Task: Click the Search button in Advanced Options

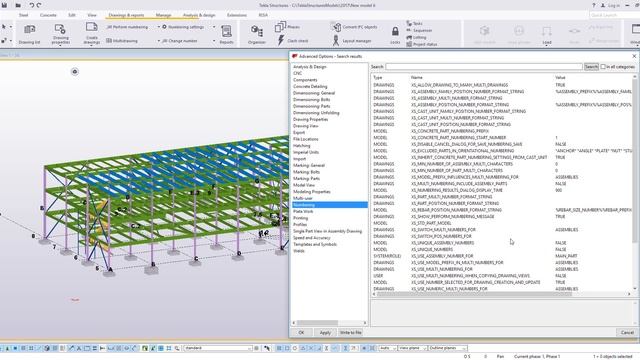Action: pyautogui.click(x=591, y=67)
